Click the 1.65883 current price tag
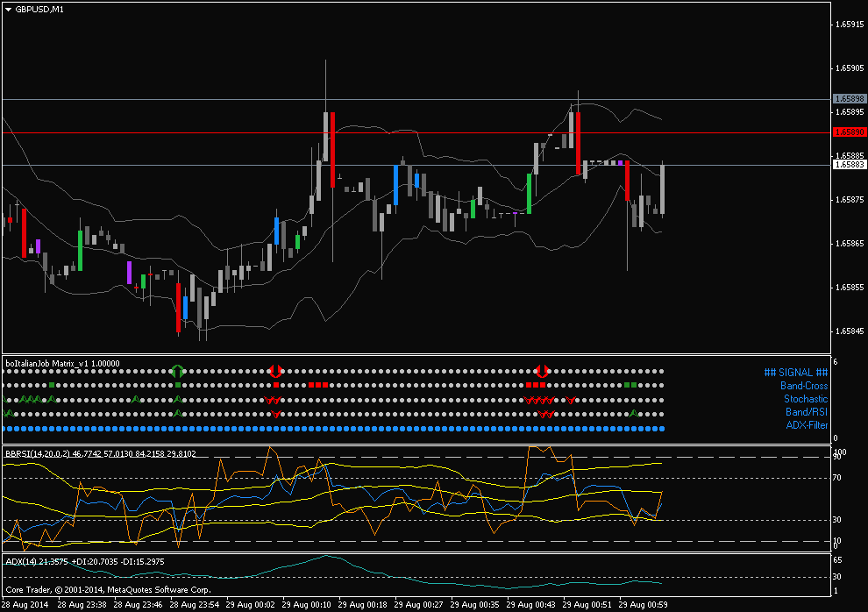Screen dimensions: 868x612 coord(850,164)
